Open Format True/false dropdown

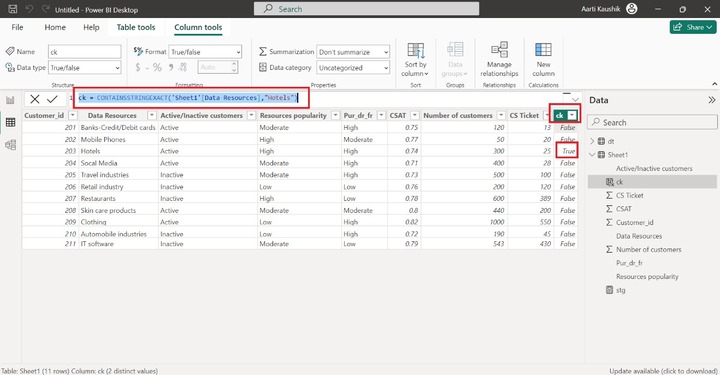coord(205,52)
